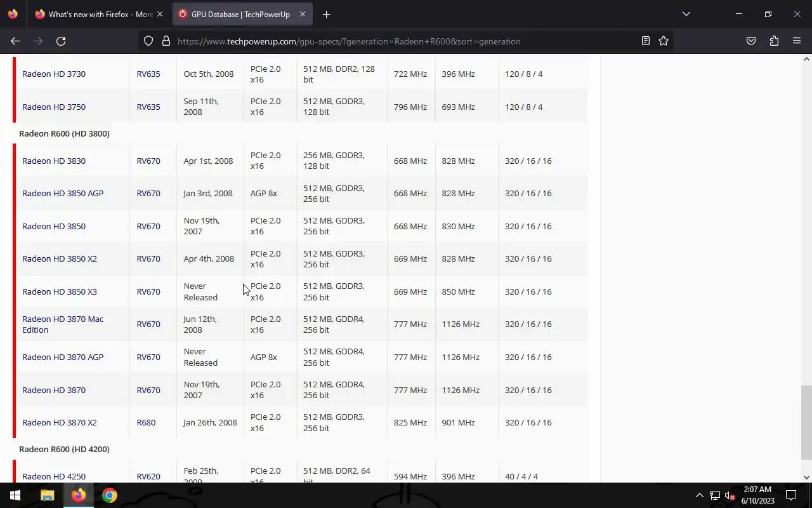Click the Firefox back arrow
812x508 pixels.
(15, 41)
